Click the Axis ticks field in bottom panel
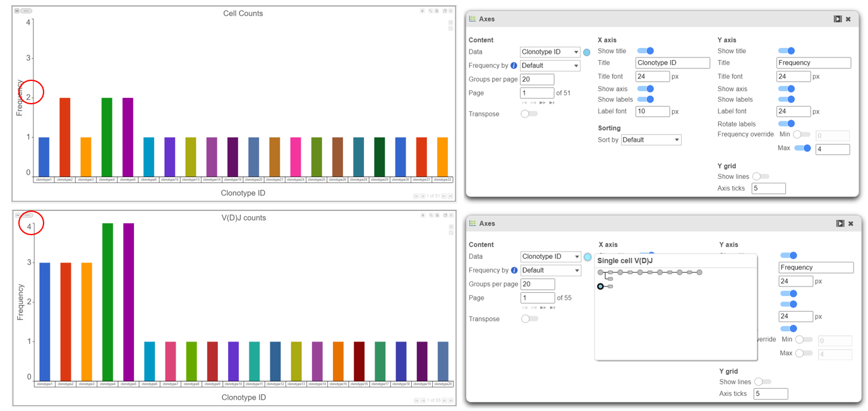Viewport: 868px width, 411px height. pyautogui.click(x=770, y=394)
